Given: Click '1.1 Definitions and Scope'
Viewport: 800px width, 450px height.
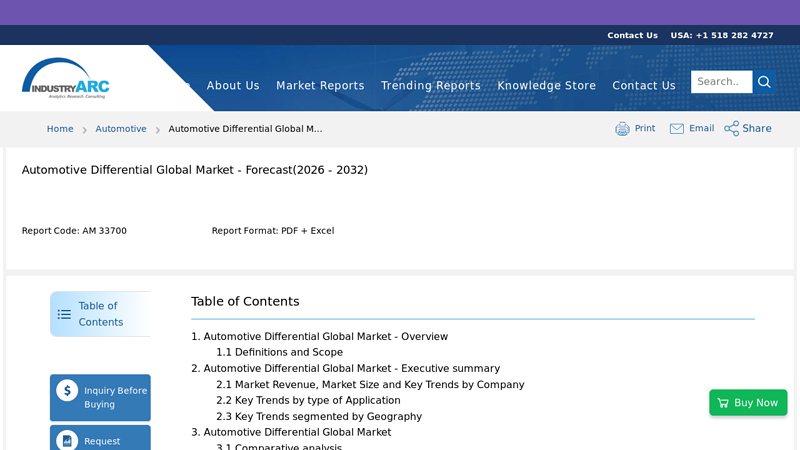Looking at the screenshot, I should pos(280,353).
